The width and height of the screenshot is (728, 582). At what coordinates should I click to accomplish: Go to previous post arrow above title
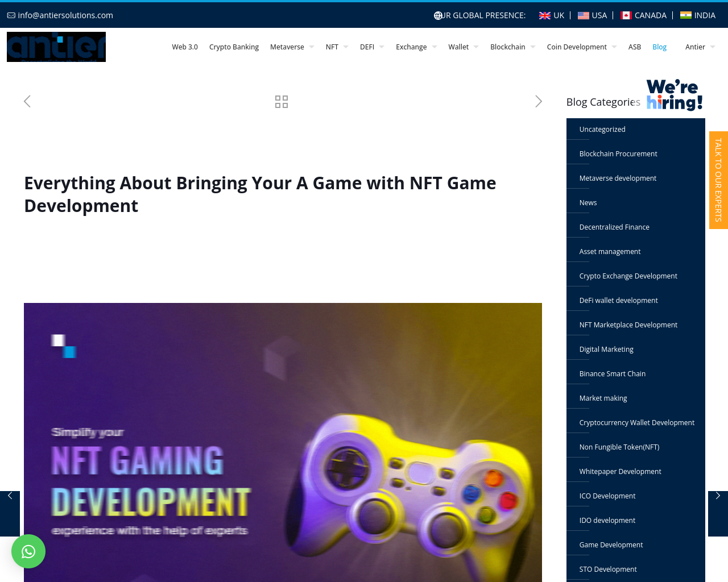[x=27, y=102]
